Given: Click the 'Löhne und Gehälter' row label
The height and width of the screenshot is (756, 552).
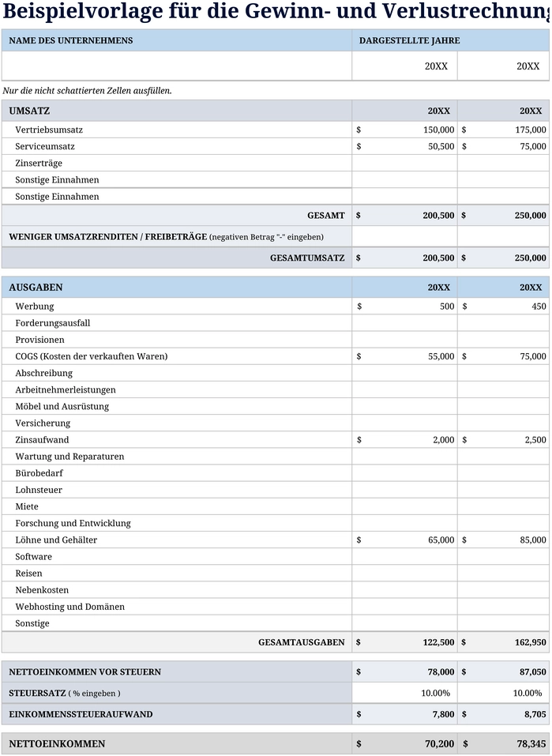Looking at the screenshot, I should (x=56, y=540).
